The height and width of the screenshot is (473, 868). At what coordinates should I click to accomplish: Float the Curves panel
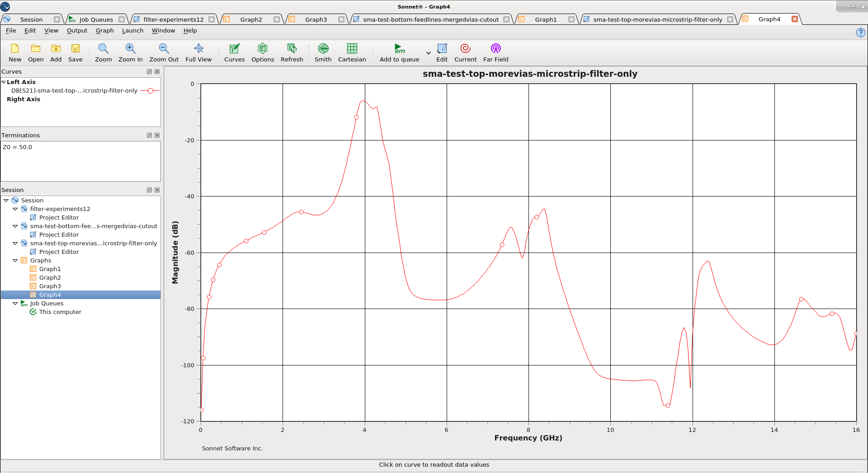pyautogui.click(x=149, y=72)
